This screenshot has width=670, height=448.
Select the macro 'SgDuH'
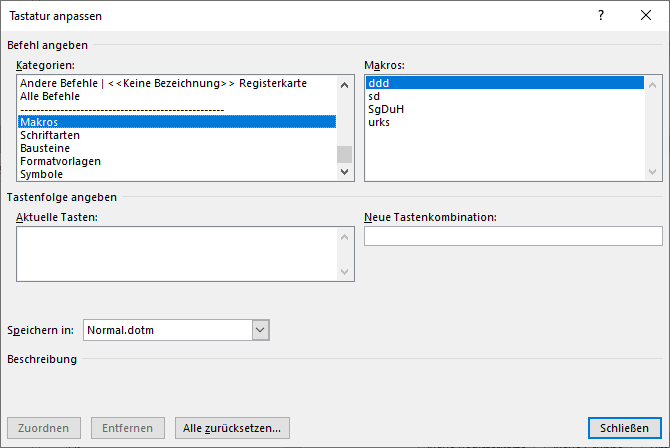point(505,109)
